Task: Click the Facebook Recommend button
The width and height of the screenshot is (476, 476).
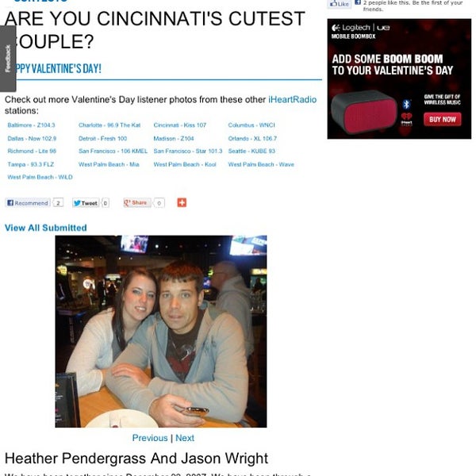Action: pyautogui.click(x=28, y=203)
